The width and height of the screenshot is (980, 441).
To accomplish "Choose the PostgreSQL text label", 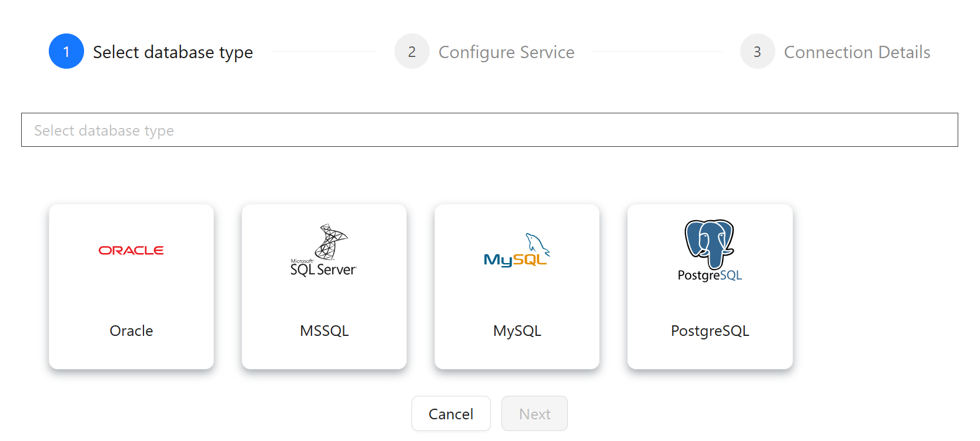I will [710, 331].
